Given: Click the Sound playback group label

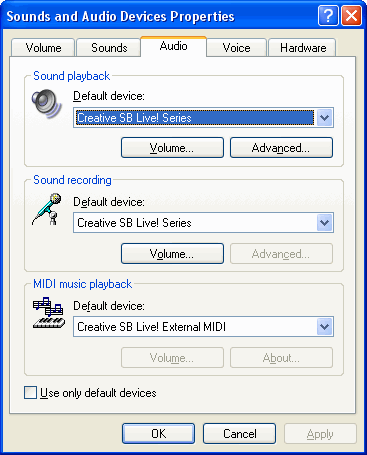Looking at the screenshot, I should coord(71,76).
